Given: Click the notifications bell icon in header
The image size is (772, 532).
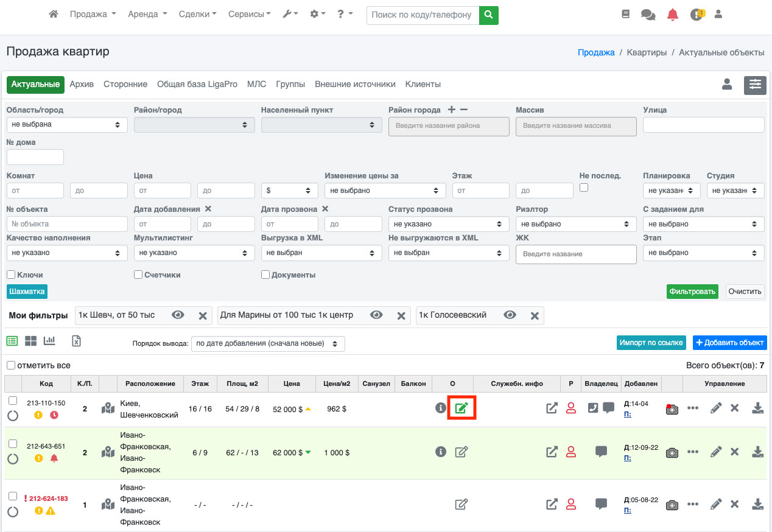Looking at the screenshot, I should pyautogui.click(x=672, y=15).
